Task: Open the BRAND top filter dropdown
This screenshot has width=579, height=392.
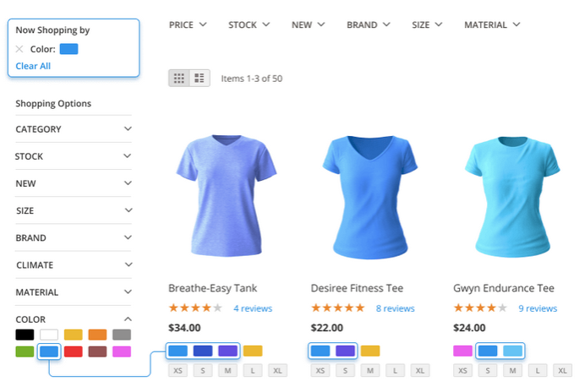Action: pos(368,25)
